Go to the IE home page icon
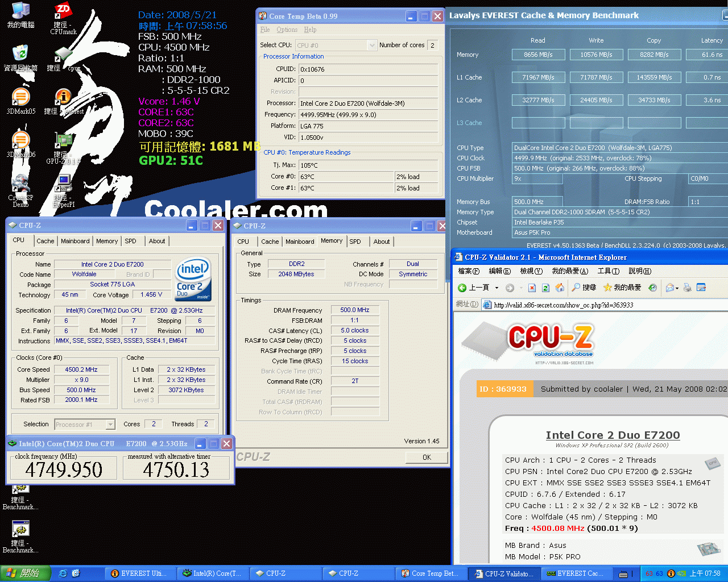Image resolution: width=728 pixels, height=582 pixels. tap(560, 288)
